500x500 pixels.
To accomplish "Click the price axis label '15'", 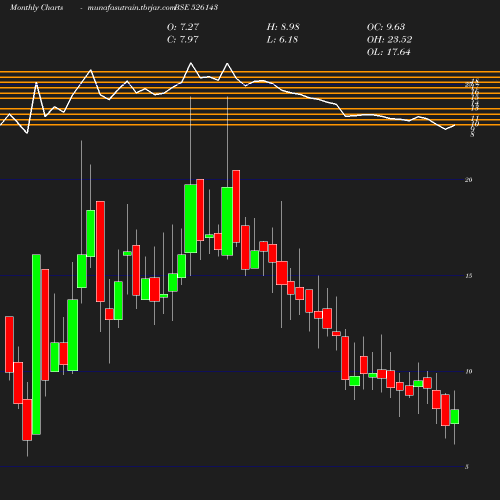I will [x=469, y=276].
